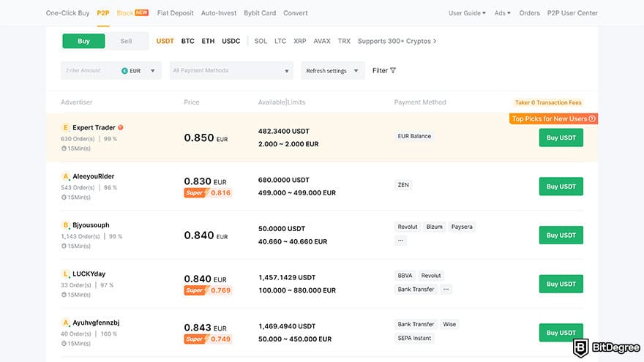Click the Top Picks help question icon
Viewport: 644px width, 362px height.
(x=592, y=118)
